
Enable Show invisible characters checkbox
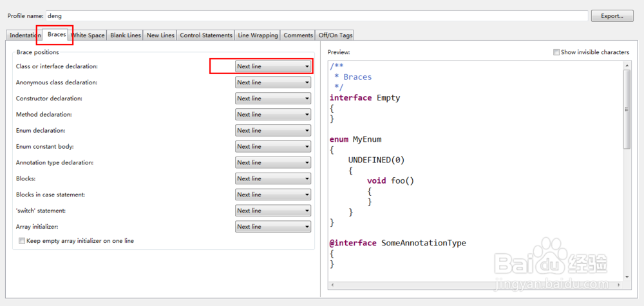[557, 52]
